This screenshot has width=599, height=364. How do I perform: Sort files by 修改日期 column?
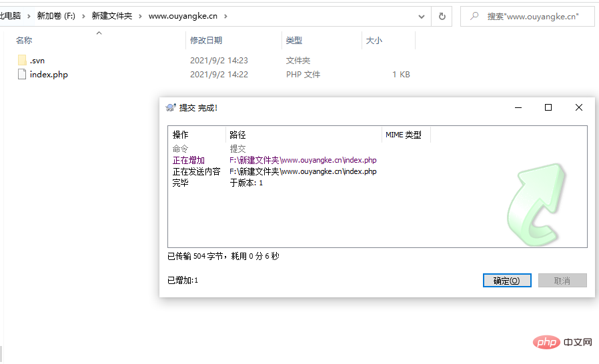pyautogui.click(x=206, y=40)
